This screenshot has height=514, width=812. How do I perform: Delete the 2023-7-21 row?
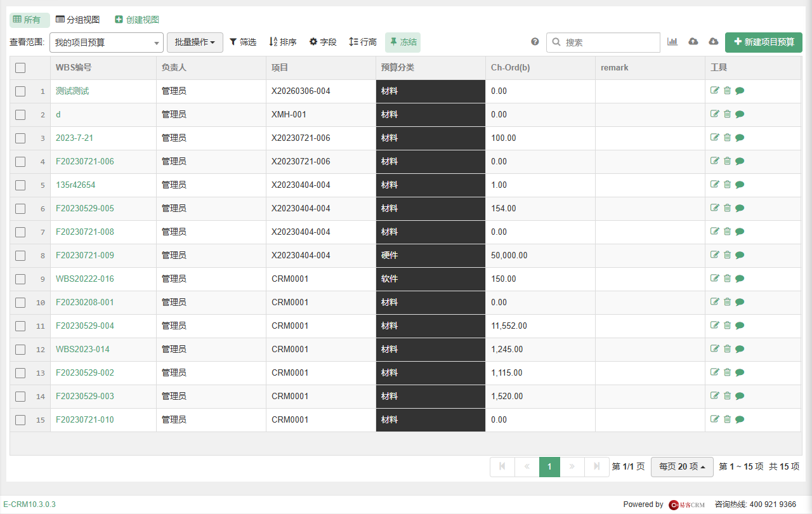click(x=728, y=138)
